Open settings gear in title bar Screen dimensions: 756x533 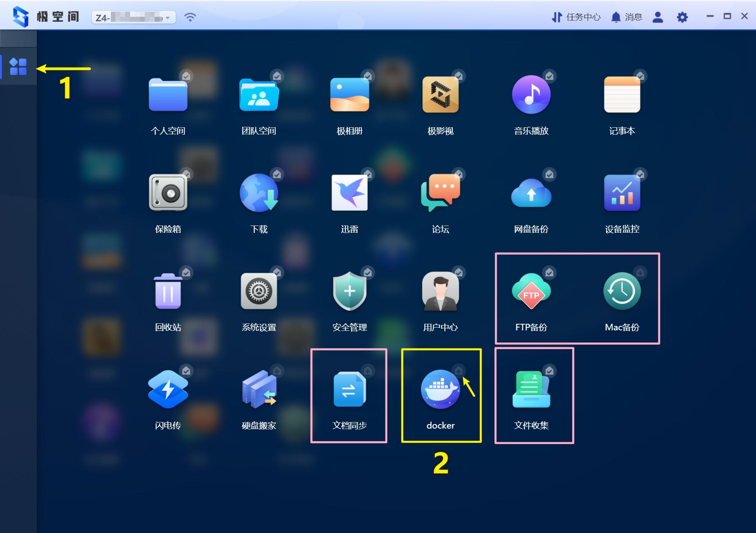tap(682, 17)
